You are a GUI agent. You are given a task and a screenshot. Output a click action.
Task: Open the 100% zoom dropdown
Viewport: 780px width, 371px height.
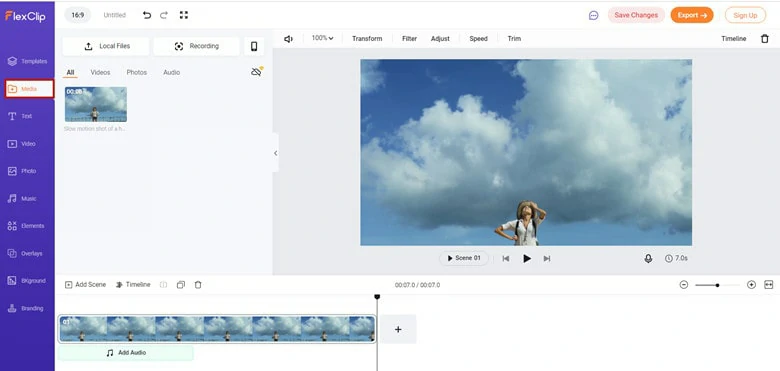point(322,38)
